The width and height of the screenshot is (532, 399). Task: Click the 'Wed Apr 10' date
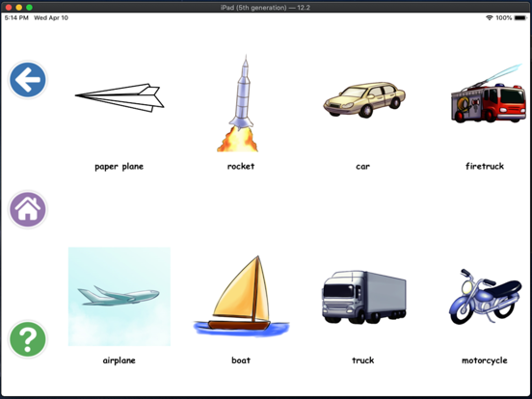(51, 17)
